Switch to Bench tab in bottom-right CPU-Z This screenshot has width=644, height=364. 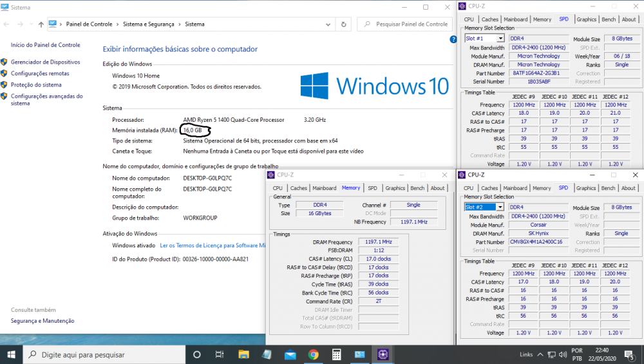point(608,188)
